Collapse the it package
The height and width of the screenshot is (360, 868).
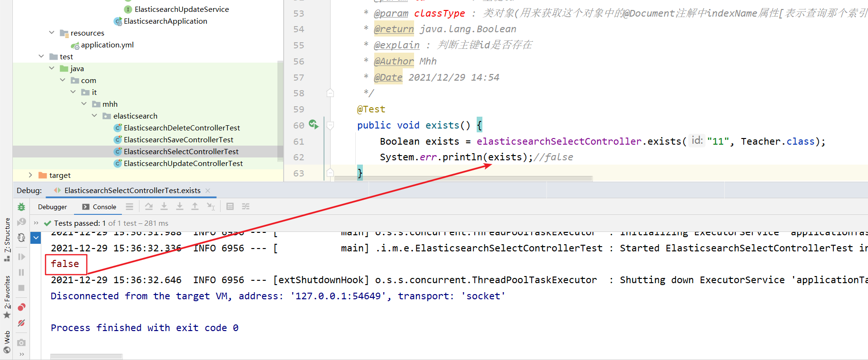[x=73, y=92]
